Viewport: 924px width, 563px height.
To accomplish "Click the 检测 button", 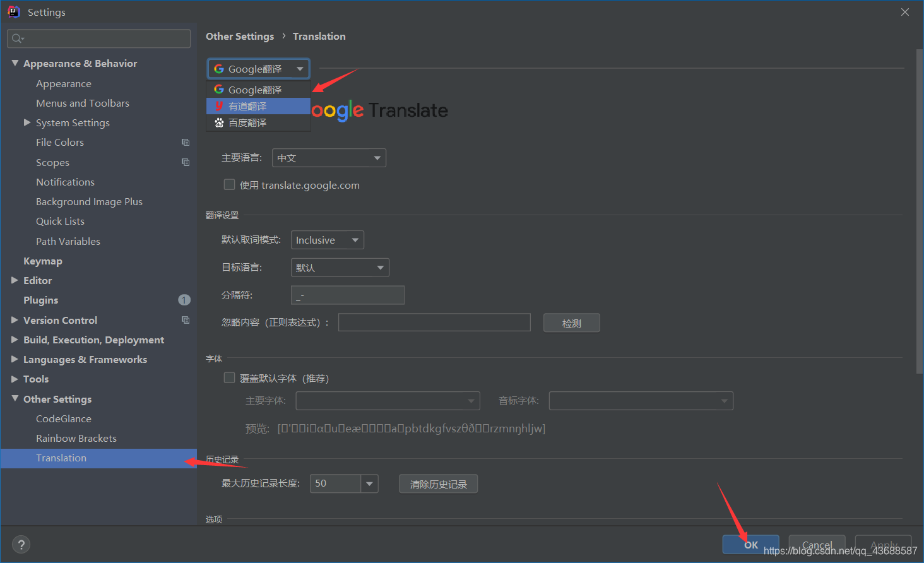I will point(571,323).
